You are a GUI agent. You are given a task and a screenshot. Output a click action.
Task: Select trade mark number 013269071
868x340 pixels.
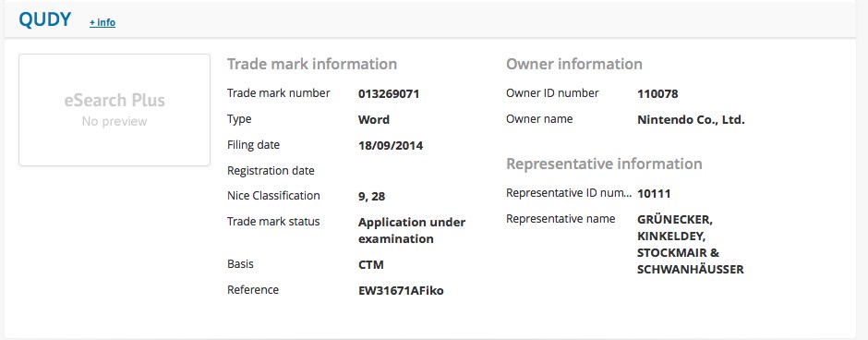389,93
